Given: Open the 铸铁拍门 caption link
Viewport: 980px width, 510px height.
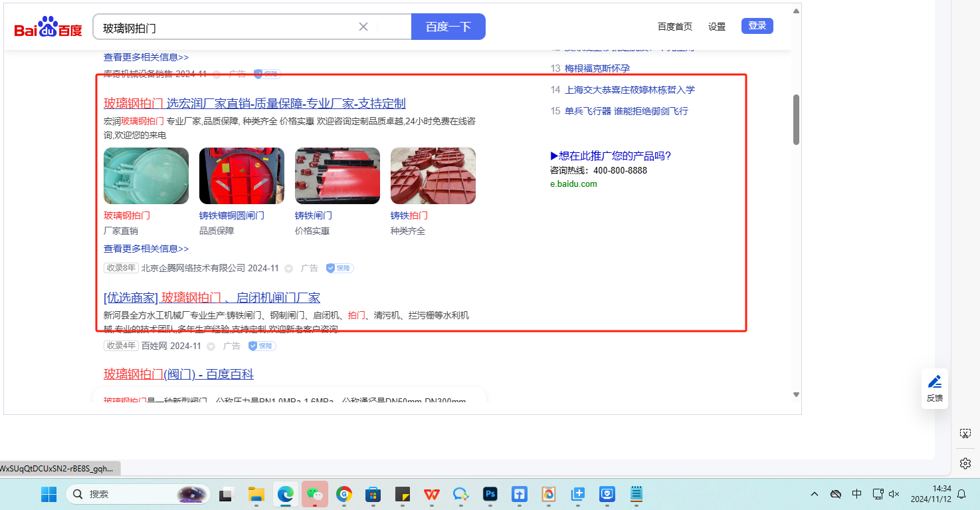Looking at the screenshot, I should 409,215.
